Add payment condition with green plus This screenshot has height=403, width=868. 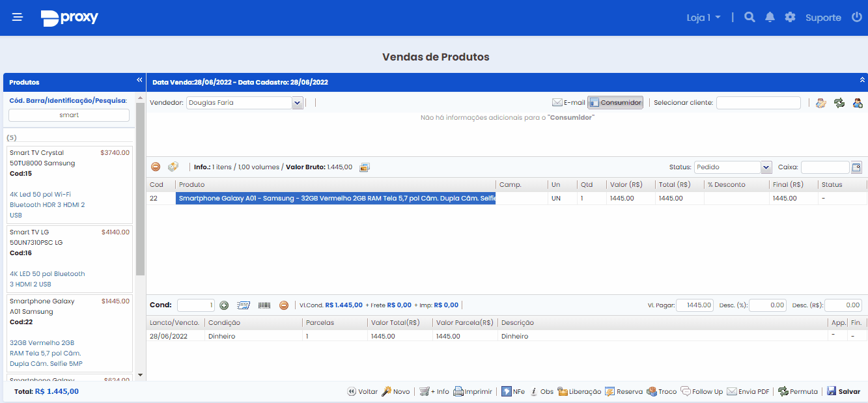[224, 305]
